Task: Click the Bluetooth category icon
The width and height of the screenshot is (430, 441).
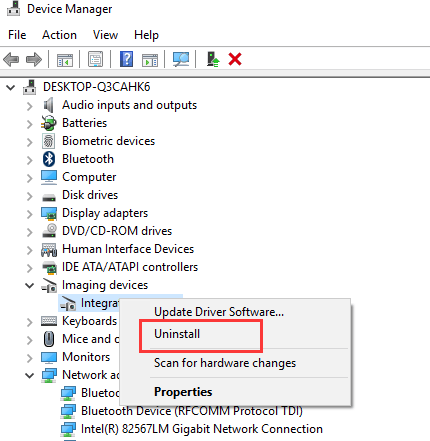Action: pyautogui.click(x=49, y=159)
